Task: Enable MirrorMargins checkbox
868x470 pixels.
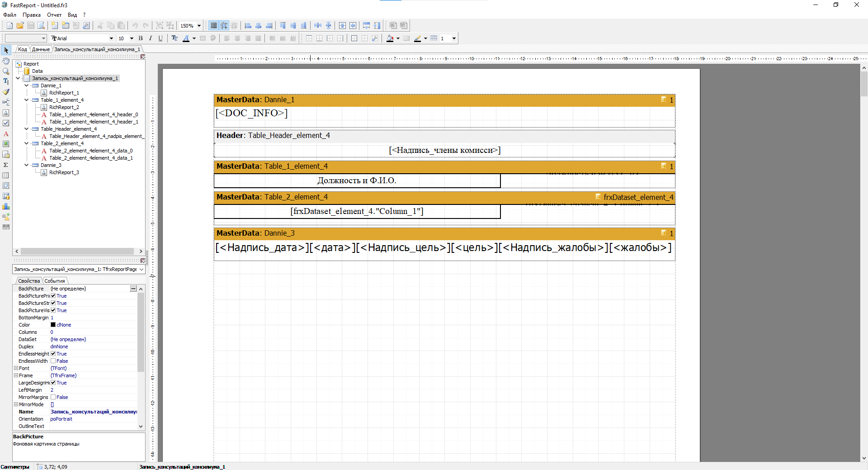Action: pos(53,397)
